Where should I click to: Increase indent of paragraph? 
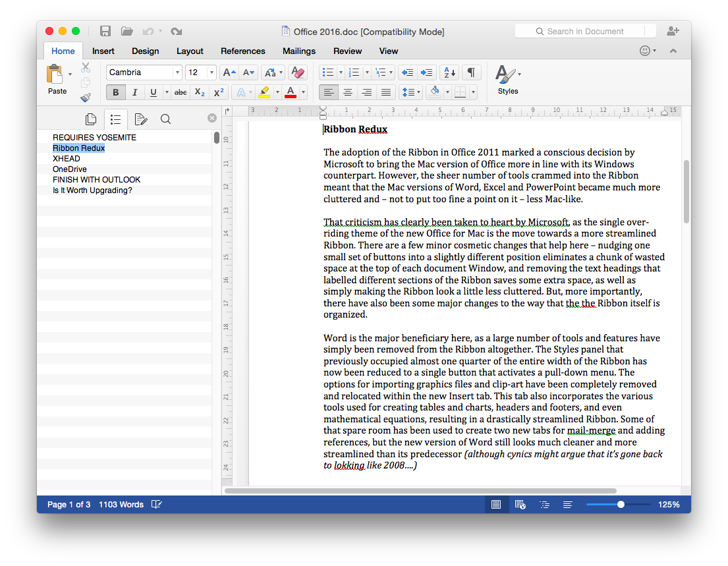(x=426, y=72)
